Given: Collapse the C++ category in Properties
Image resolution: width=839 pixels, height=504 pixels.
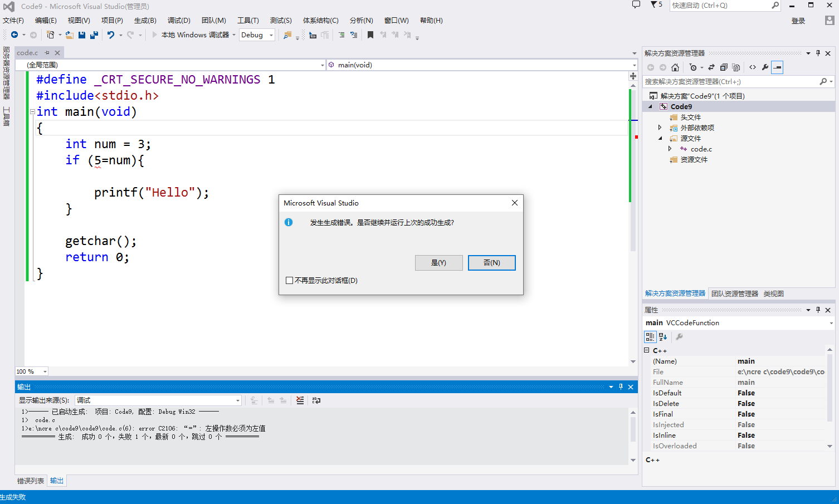Looking at the screenshot, I should tap(647, 350).
